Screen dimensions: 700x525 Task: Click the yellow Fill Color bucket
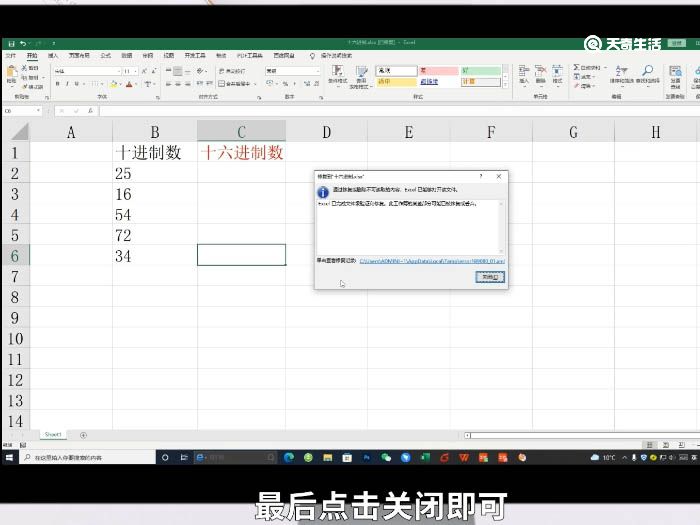[x=113, y=83]
